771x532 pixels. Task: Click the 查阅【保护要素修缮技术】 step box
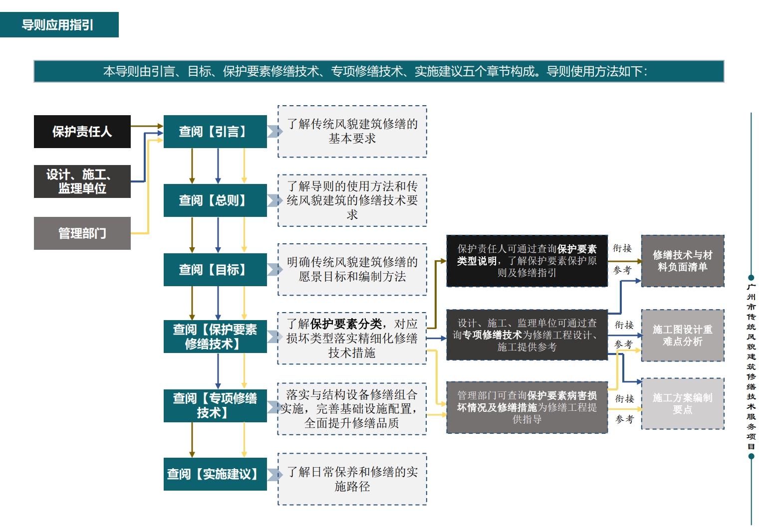[215, 337]
